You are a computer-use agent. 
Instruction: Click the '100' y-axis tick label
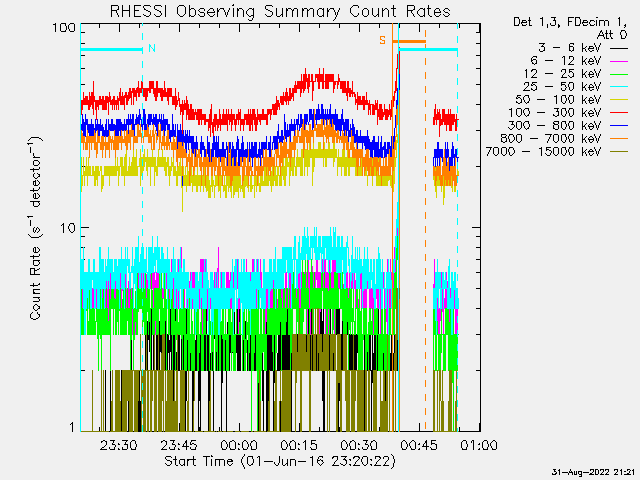64,28
